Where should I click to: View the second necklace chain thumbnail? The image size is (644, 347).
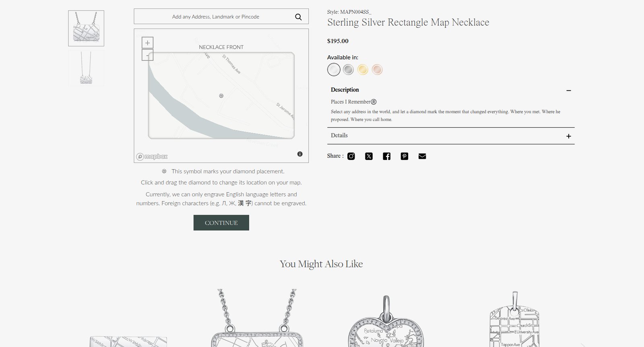point(86,68)
